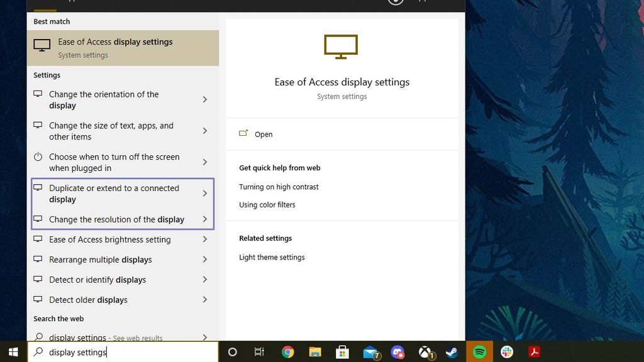This screenshot has width=644, height=362.
Task: Expand arrow next to Detect older displays
Action: click(204, 300)
